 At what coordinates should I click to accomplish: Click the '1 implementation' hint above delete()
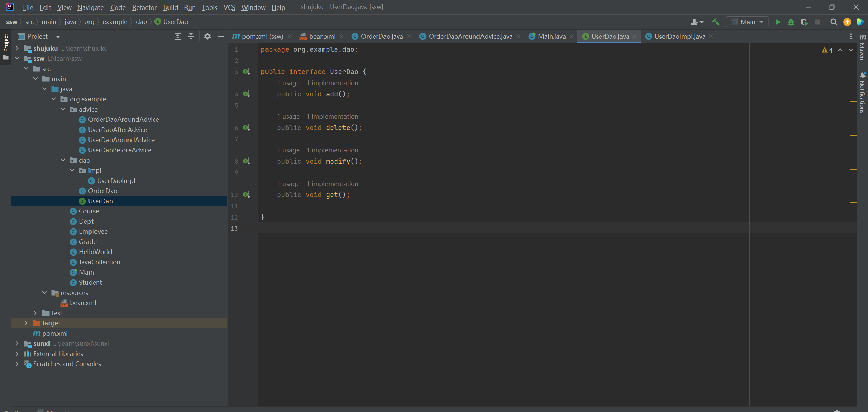(332, 116)
